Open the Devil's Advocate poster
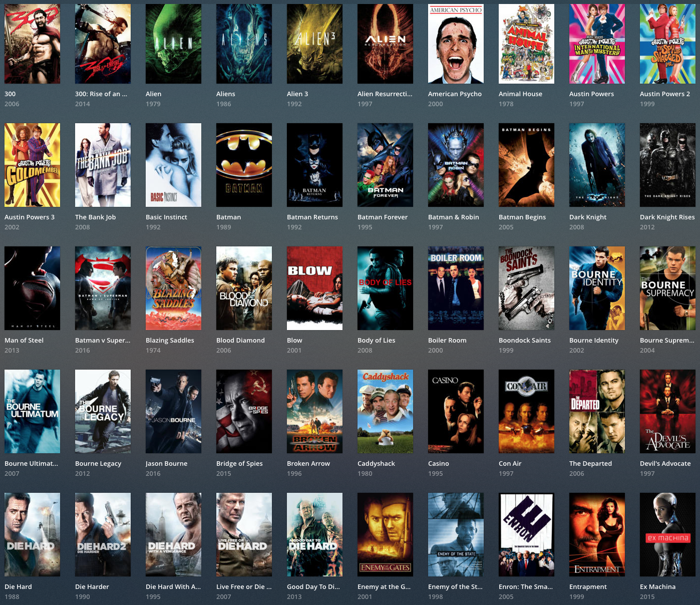The image size is (700, 605). click(x=667, y=411)
